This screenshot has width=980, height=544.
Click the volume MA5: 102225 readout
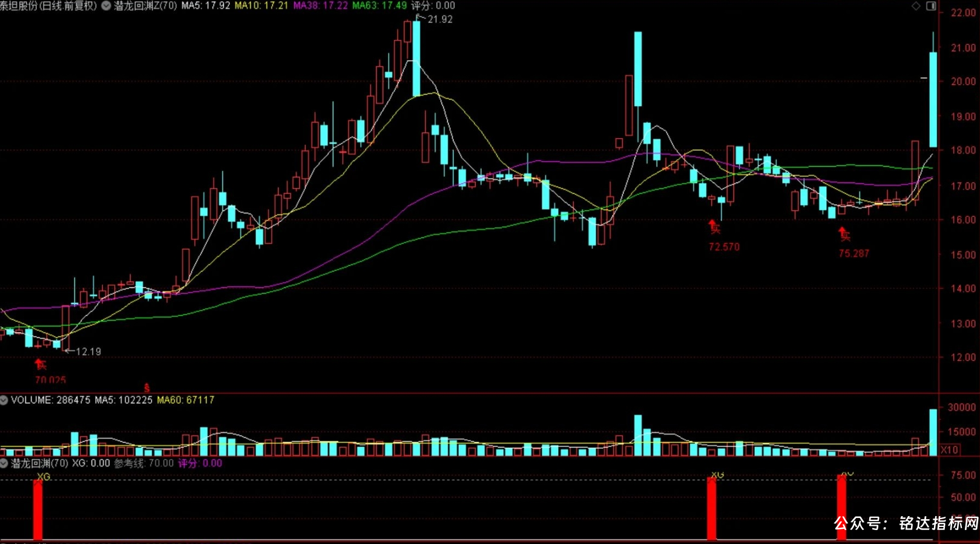(x=123, y=400)
